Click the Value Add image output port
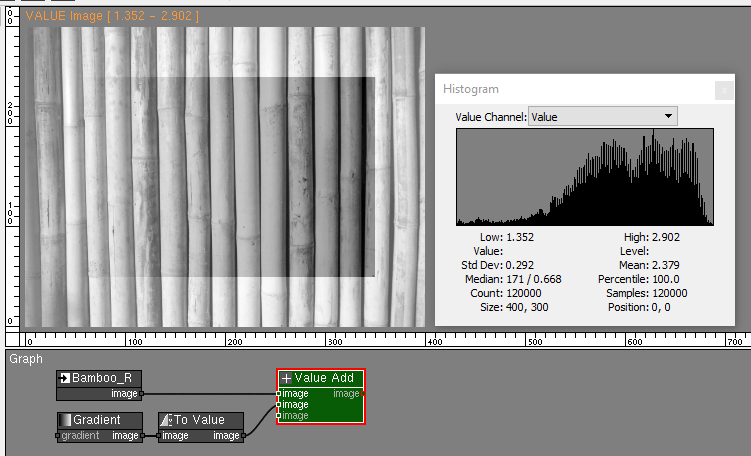751x456 pixels. [364, 394]
